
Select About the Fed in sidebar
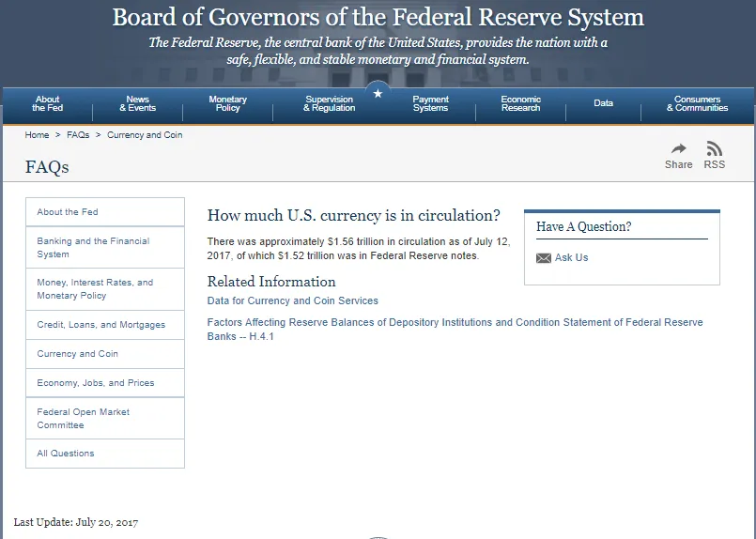click(x=105, y=211)
